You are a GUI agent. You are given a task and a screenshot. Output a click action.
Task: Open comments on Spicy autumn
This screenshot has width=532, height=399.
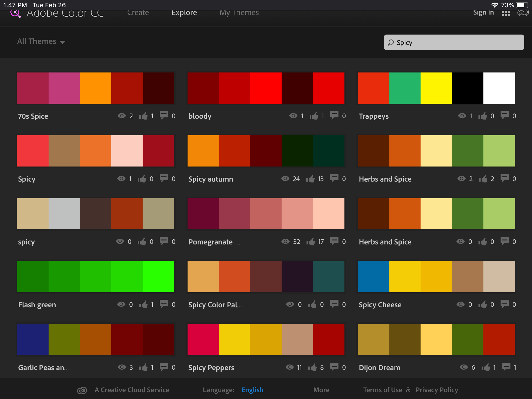334,178
